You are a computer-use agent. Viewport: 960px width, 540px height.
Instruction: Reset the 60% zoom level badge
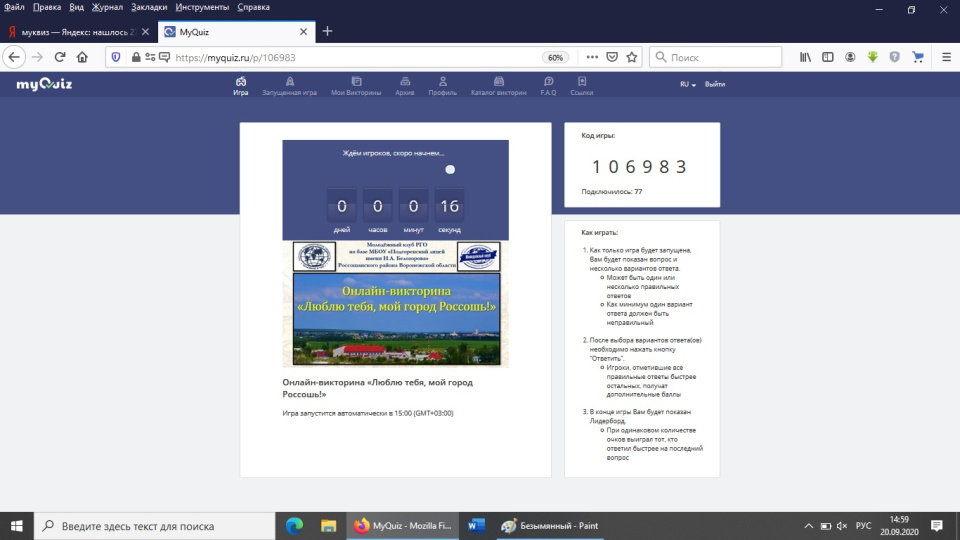[555, 58]
